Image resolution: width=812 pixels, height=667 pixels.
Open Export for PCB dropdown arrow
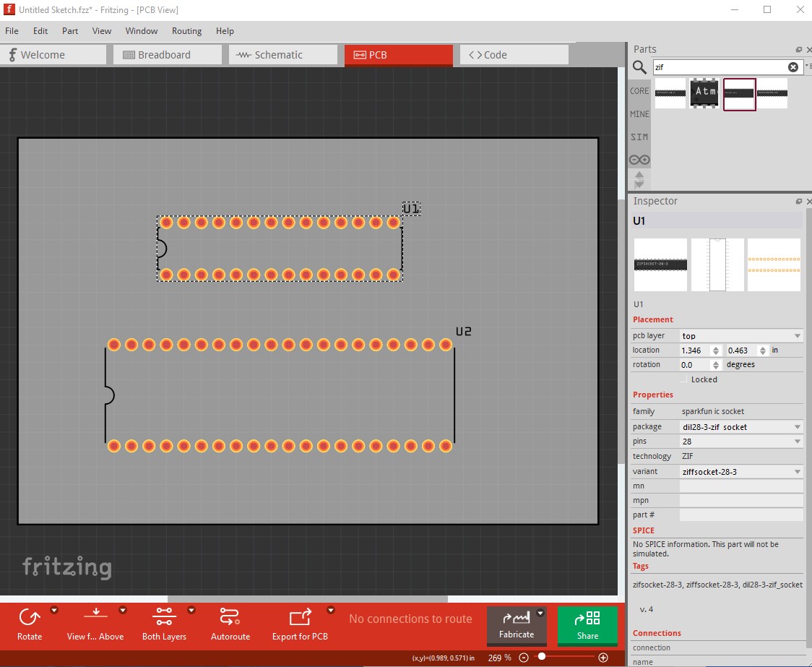[x=330, y=610]
